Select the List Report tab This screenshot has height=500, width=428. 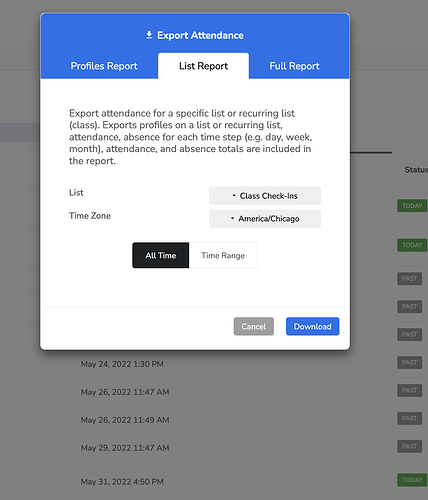pos(203,66)
